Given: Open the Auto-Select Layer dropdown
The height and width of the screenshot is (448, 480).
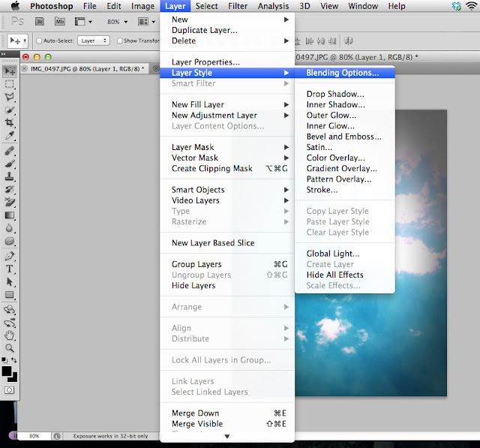Looking at the screenshot, I should pyautogui.click(x=94, y=41).
